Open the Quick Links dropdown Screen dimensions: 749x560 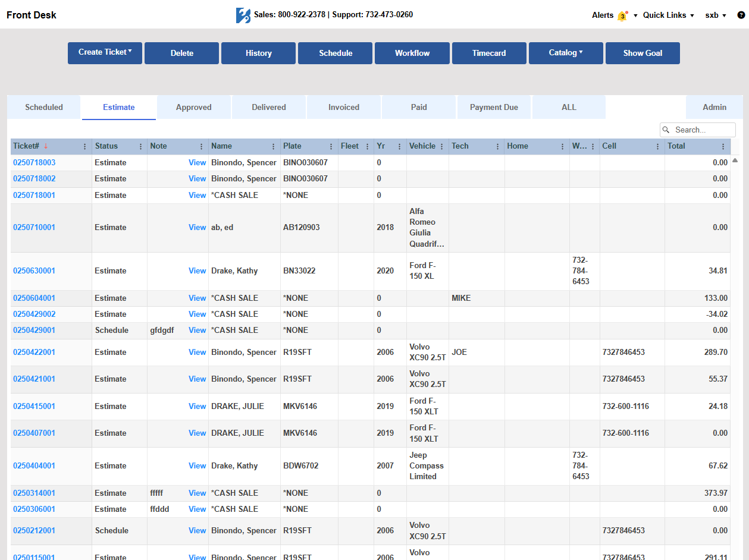tap(668, 15)
